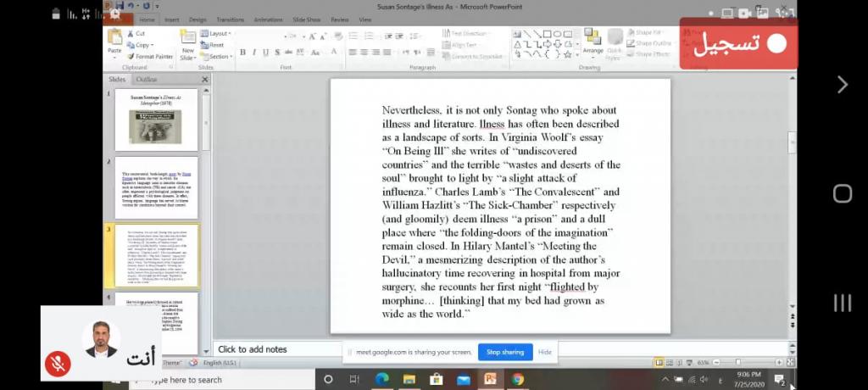Open the Section dropdown in Slides group
Image resolution: width=868 pixels, height=390 pixels.
tap(220, 57)
